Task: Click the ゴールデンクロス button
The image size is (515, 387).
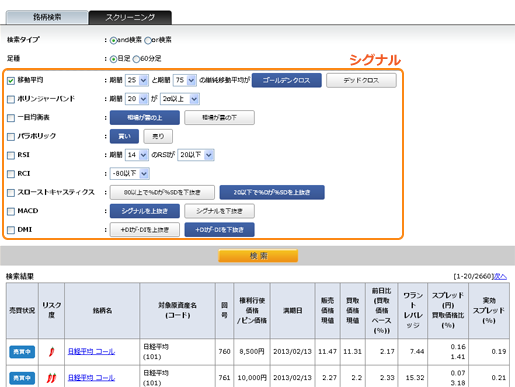Action: [x=287, y=80]
